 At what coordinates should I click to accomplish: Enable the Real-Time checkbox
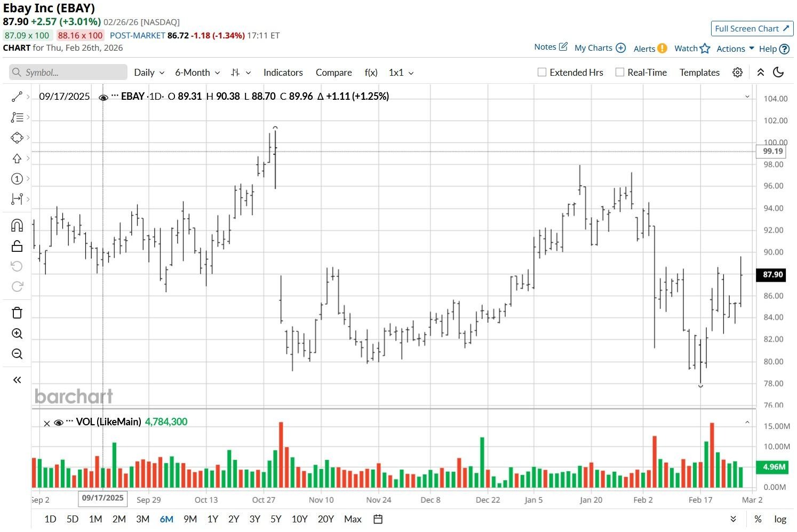(620, 73)
